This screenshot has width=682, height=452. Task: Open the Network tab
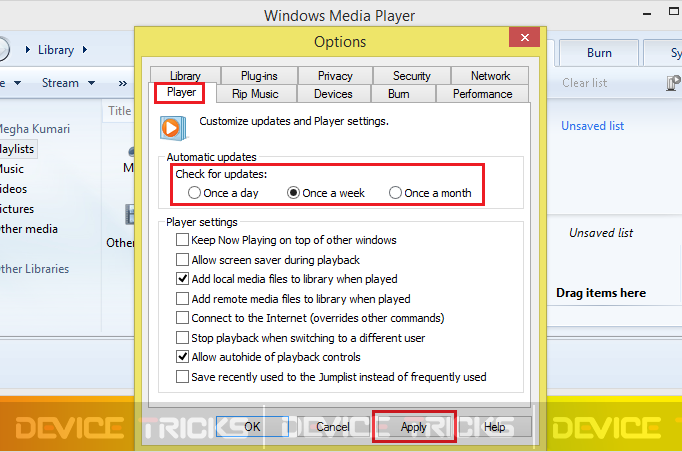click(490, 76)
